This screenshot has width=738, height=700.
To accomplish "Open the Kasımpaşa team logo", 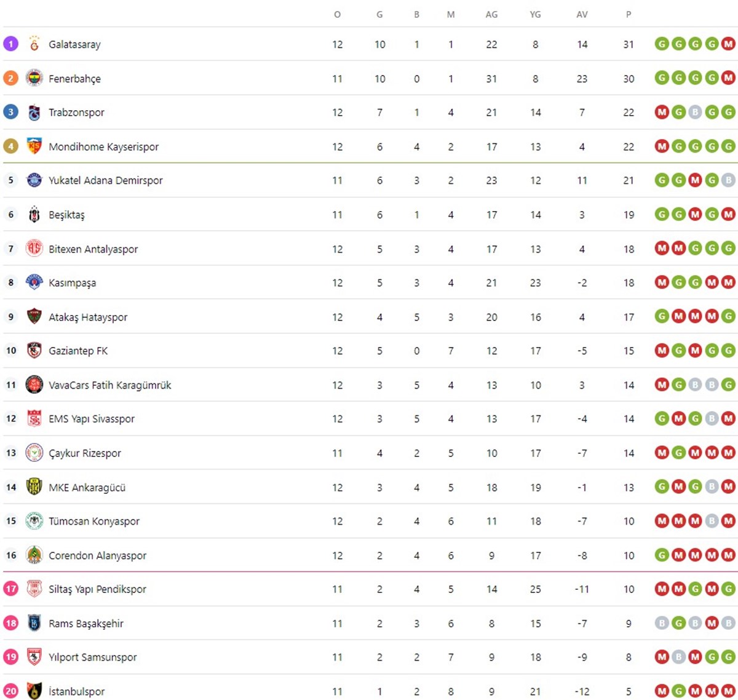I will [x=34, y=282].
